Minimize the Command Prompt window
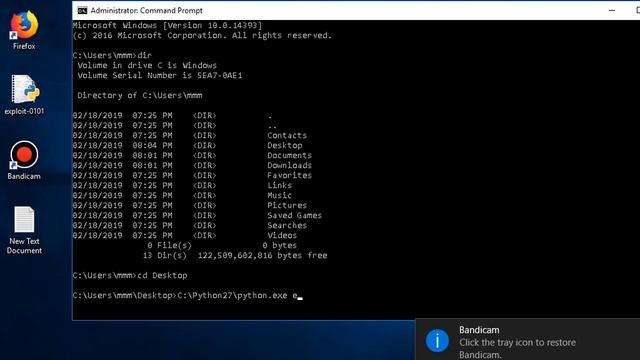The width and height of the screenshot is (640, 360). [611, 11]
